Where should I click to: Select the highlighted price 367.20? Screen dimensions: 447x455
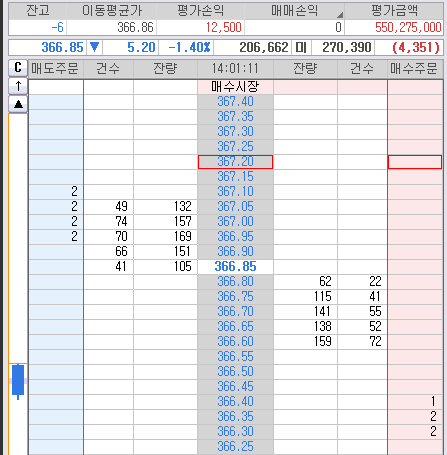point(235,162)
